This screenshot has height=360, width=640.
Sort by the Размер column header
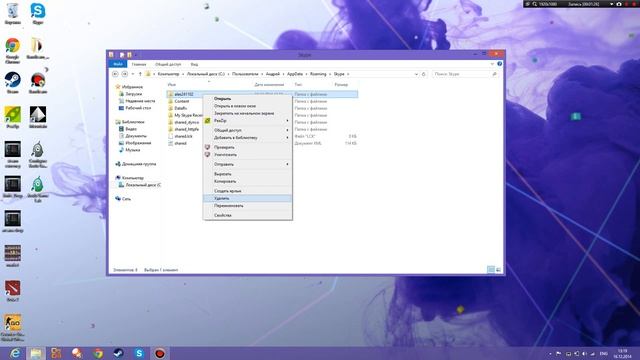coord(341,85)
